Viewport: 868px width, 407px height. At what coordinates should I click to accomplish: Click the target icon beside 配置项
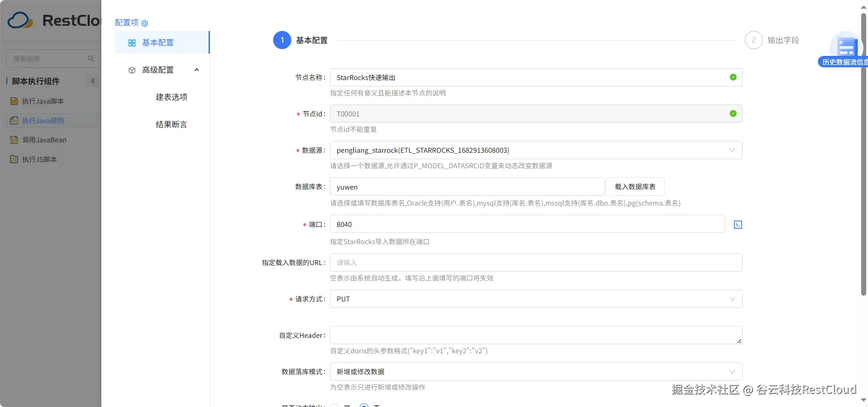145,23
